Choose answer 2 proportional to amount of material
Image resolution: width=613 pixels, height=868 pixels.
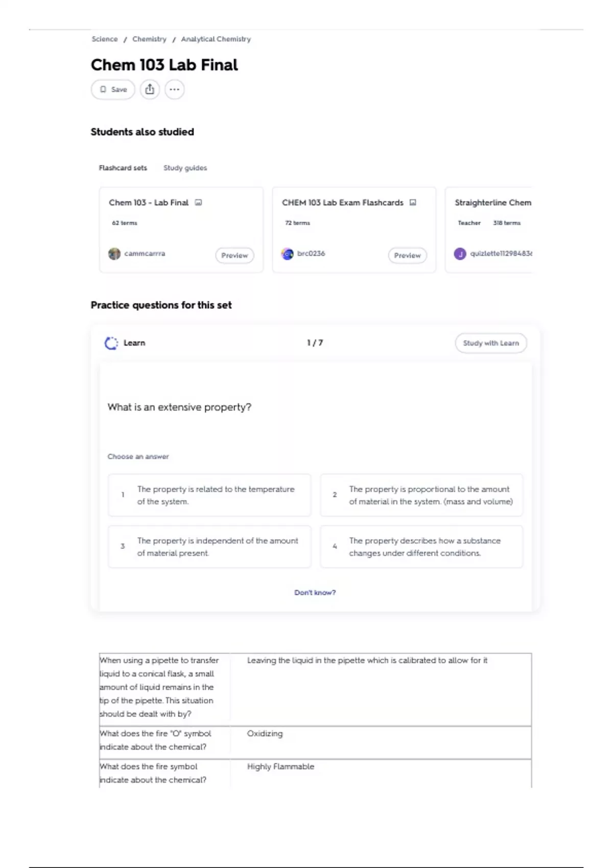pos(421,495)
